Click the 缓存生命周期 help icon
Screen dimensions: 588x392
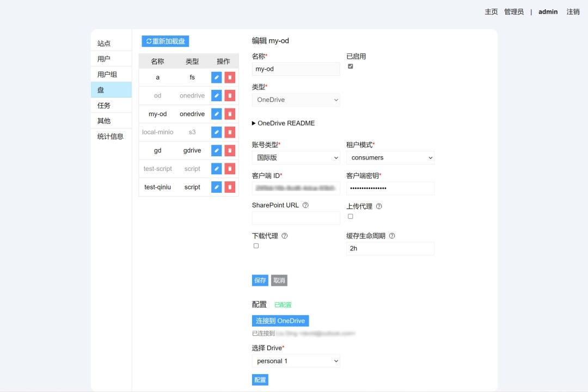[x=393, y=235]
